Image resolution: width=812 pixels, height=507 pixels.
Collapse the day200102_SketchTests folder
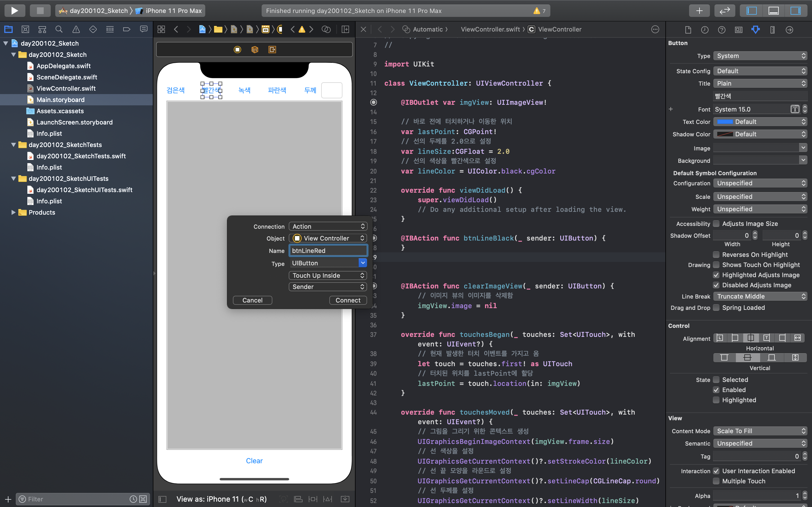(x=14, y=145)
